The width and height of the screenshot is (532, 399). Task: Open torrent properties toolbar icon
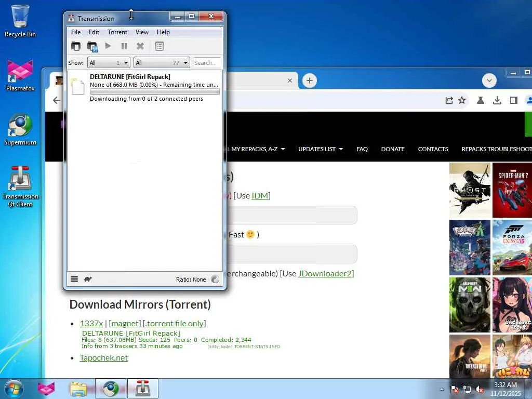click(x=159, y=46)
